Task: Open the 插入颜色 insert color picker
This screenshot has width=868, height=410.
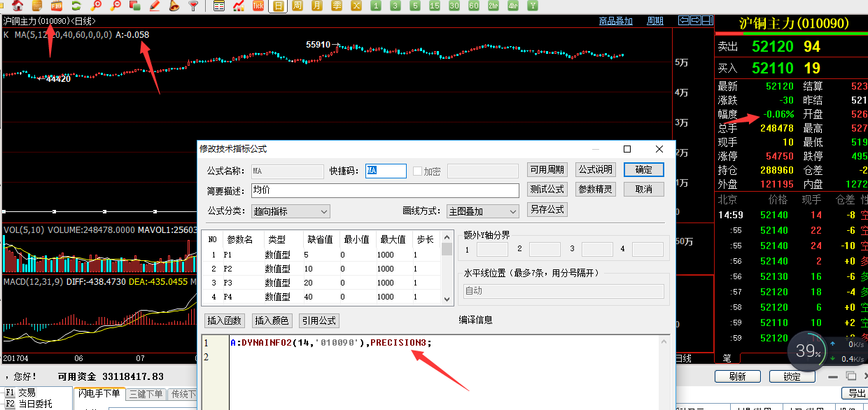Action: click(272, 321)
